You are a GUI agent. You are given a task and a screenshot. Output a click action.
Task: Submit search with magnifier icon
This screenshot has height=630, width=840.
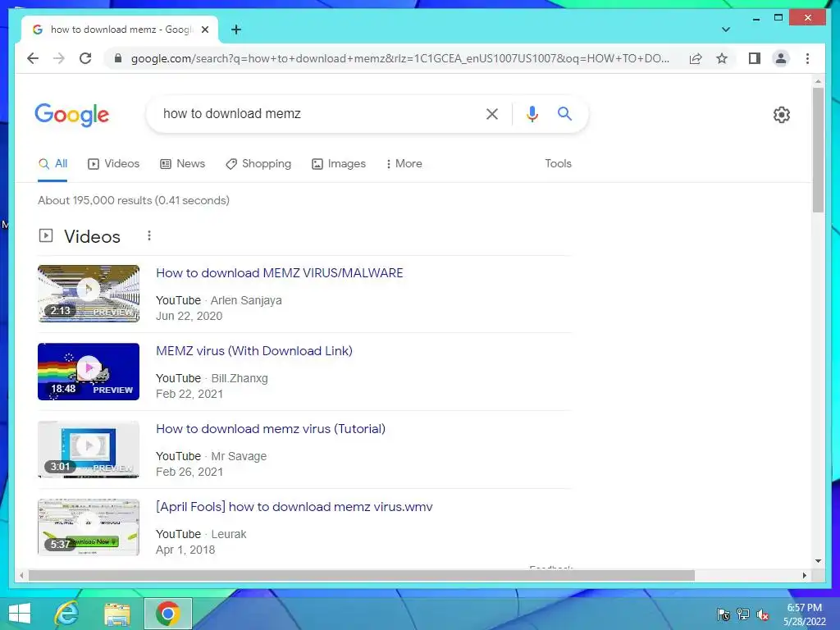[x=564, y=113]
